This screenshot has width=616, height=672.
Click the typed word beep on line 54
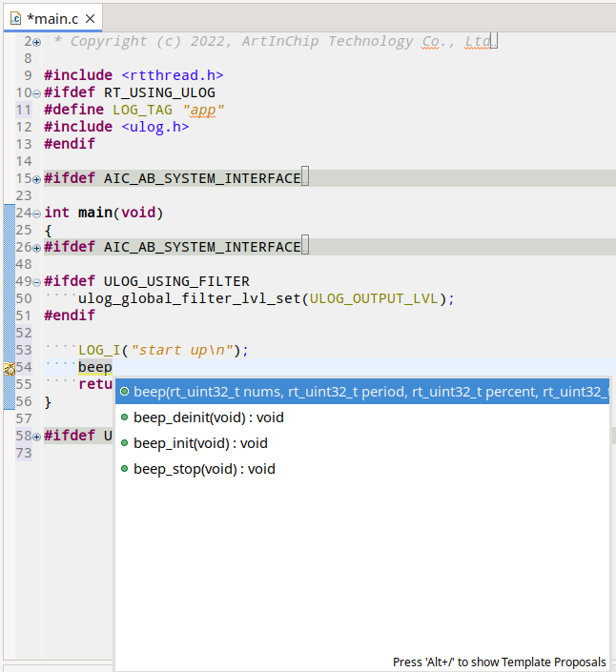coord(95,367)
